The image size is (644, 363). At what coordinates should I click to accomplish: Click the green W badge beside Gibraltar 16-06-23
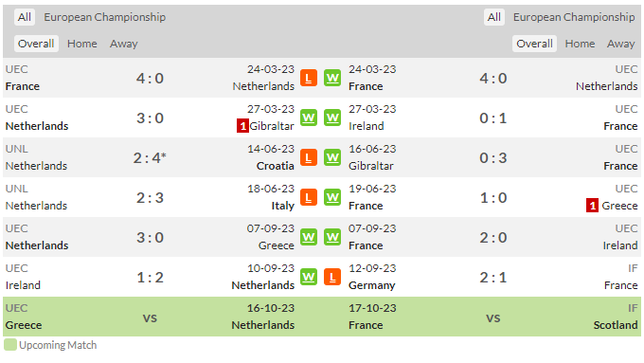coord(332,158)
